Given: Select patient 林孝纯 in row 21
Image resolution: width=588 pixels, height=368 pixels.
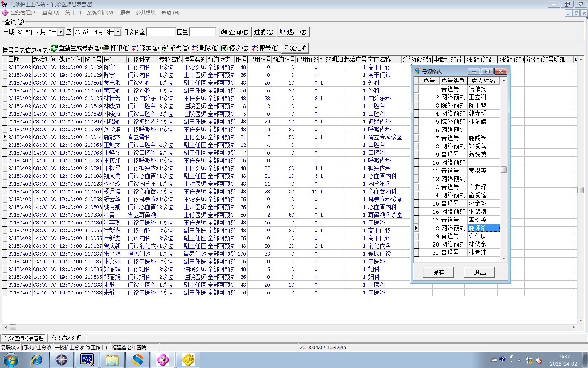Looking at the screenshot, I should [x=483, y=252].
